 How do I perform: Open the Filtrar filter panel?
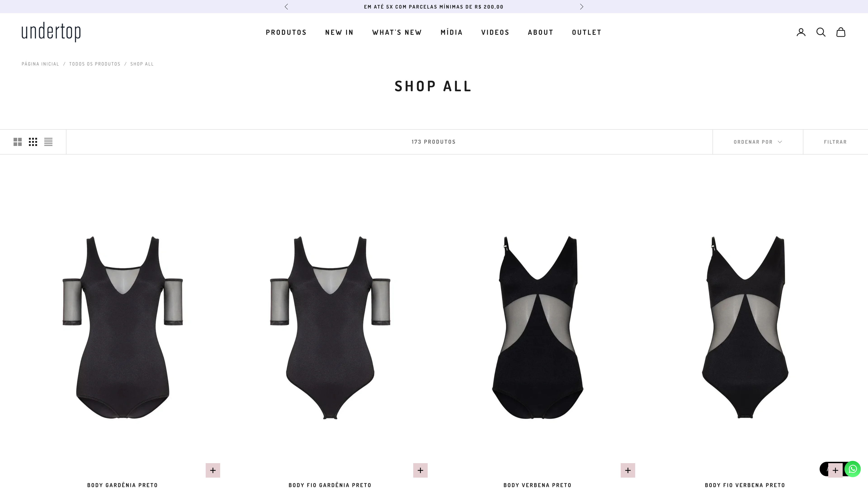pos(835,142)
